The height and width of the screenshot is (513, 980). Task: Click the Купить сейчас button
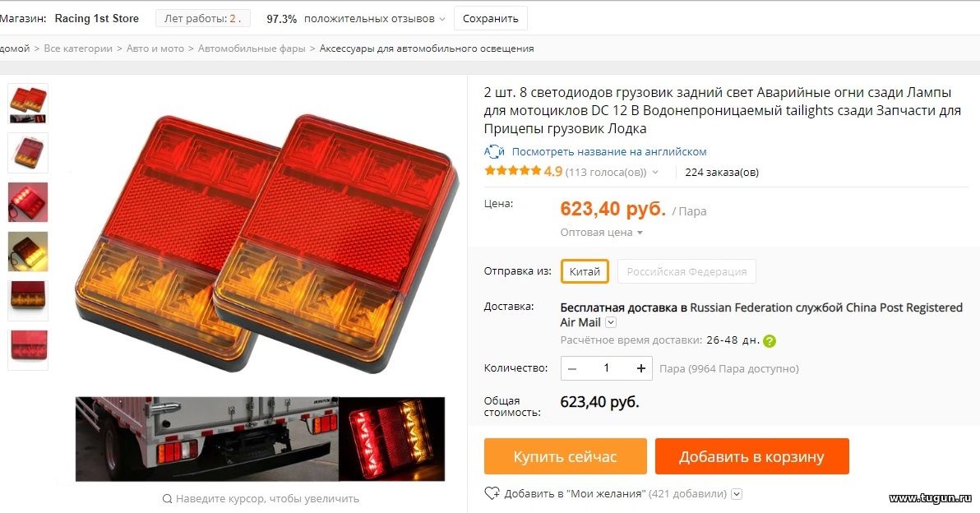565,456
